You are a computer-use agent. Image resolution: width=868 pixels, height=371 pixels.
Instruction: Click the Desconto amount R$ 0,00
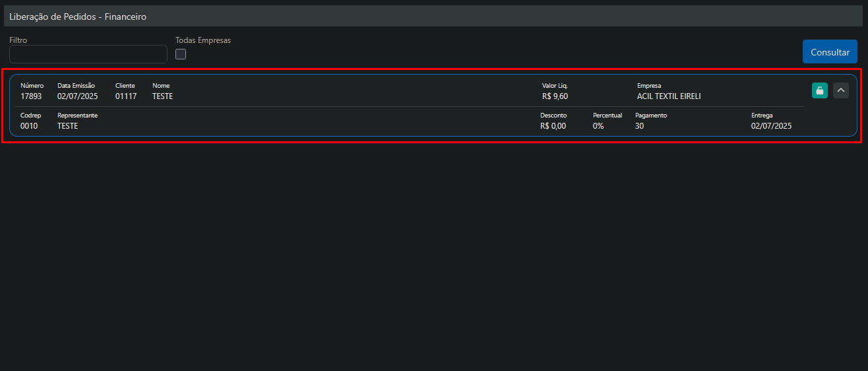point(553,126)
